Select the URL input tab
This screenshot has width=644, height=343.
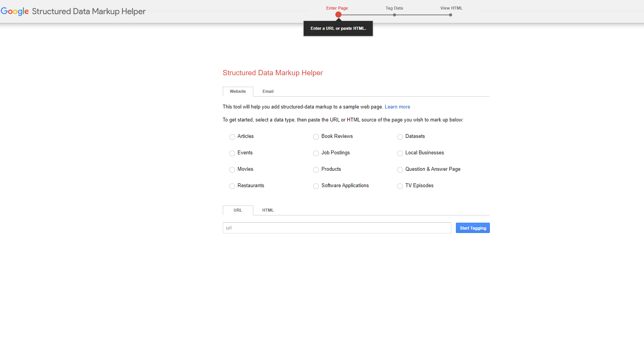(238, 210)
